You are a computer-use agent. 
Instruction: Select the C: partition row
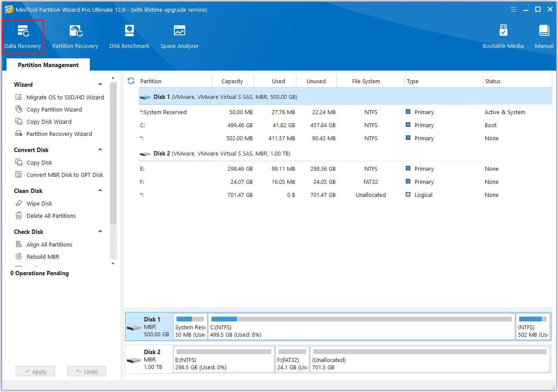point(345,125)
